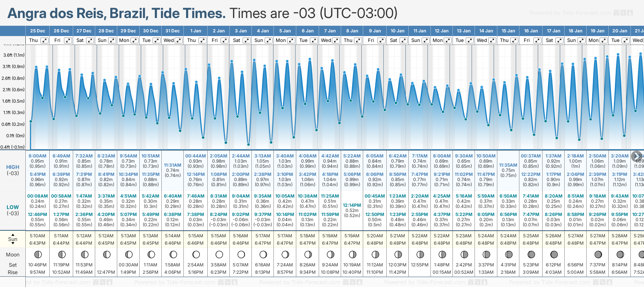This screenshot has width=644, height=287.
Task: Expand the Thu 25 Dec day view
Action: point(44,40)
